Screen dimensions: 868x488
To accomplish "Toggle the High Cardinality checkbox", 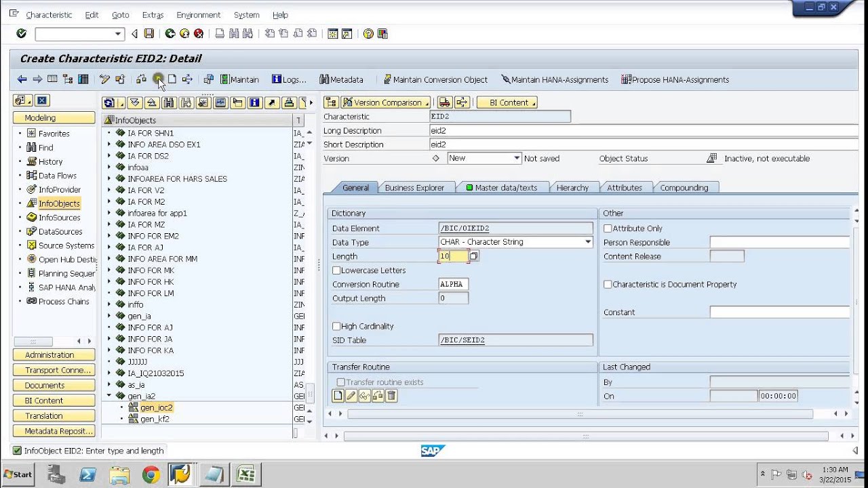I will [x=336, y=326].
